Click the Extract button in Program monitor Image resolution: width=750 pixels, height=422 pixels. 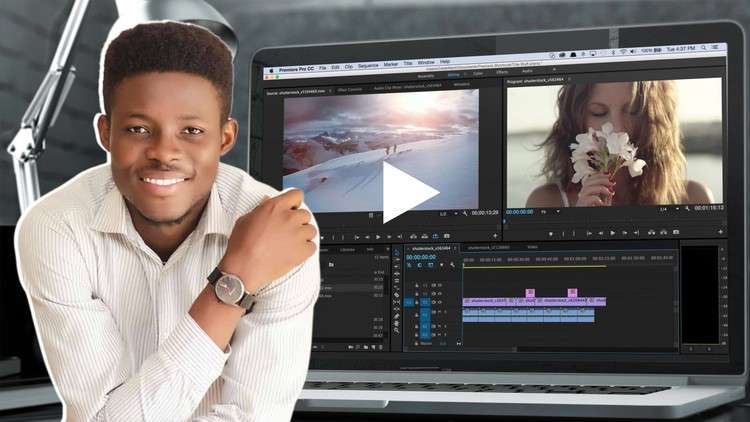pos(663,233)
